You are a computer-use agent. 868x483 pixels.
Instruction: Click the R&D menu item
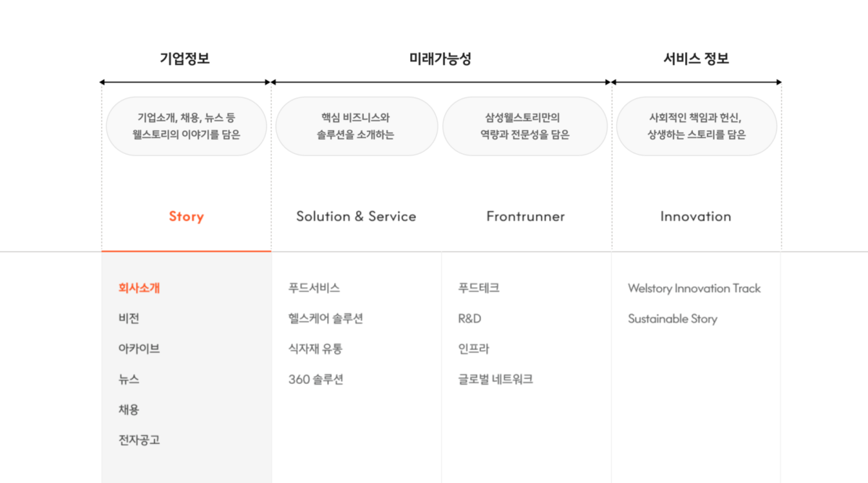coord(469,318)
